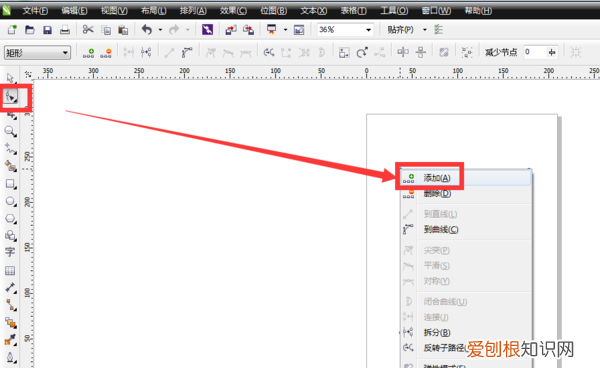Open the 视图(V) menu
Image resolution: width=600 pixels, height=368 pixels.
[114, 11]
